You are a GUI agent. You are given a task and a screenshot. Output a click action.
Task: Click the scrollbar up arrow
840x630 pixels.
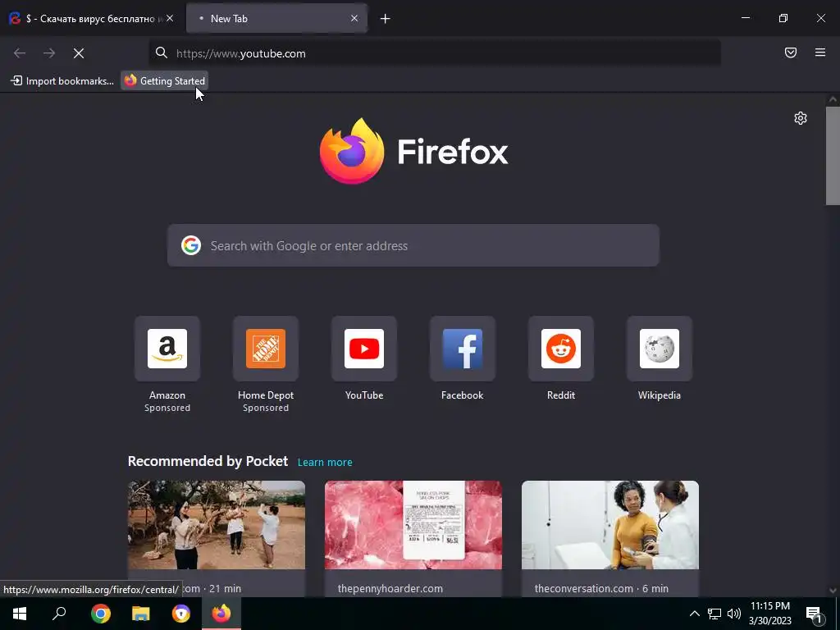coord(833,99)
